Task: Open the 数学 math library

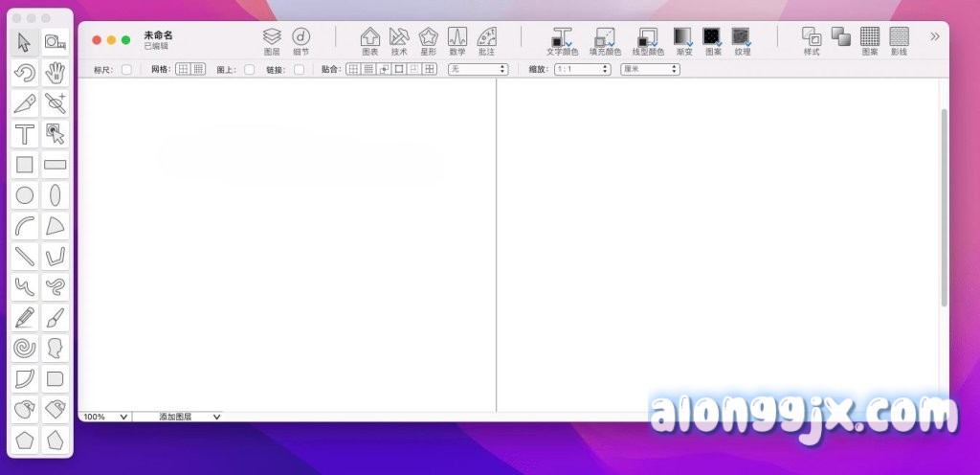Action: [457, 41]
